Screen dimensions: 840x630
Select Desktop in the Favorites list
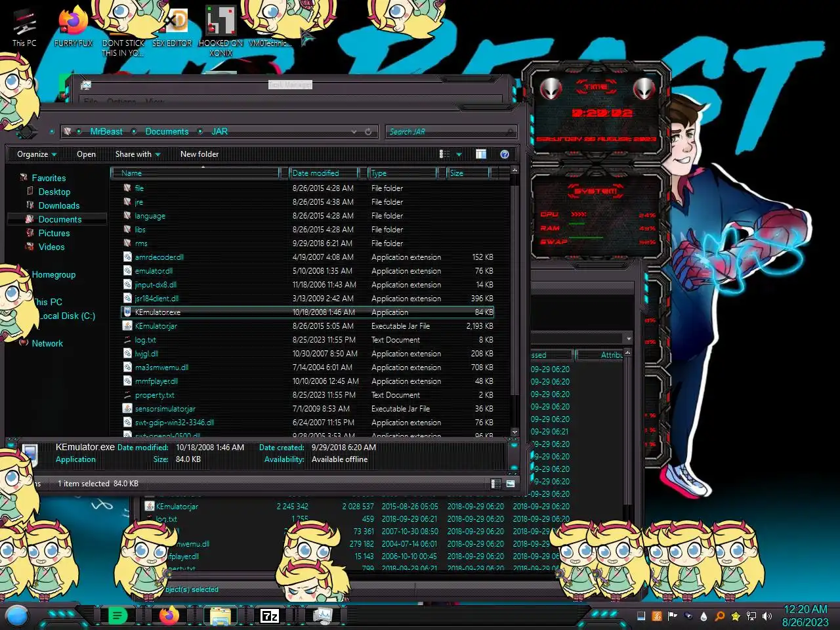pos(54,192)
